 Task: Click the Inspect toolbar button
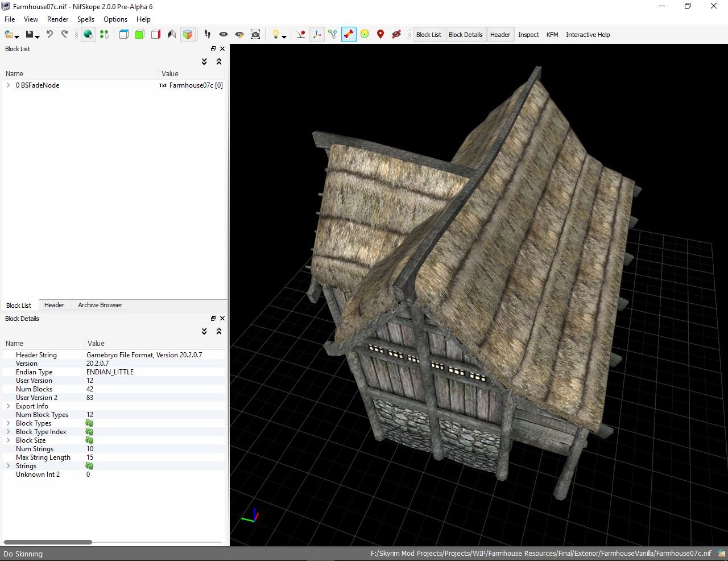pyautogui.click(x=528, y=35)
